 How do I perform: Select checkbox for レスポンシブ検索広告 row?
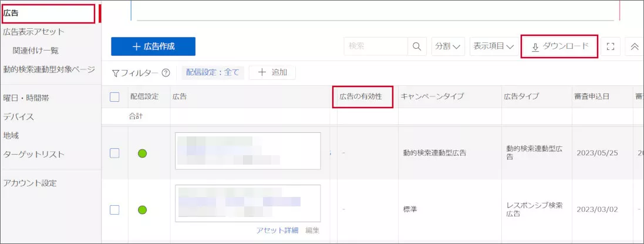point(115,209)
